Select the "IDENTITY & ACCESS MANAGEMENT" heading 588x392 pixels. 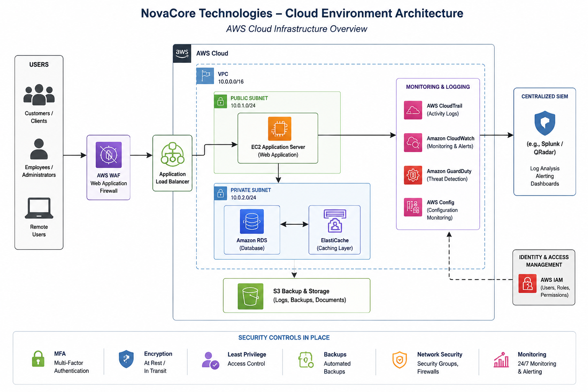(x=544, y=261)
